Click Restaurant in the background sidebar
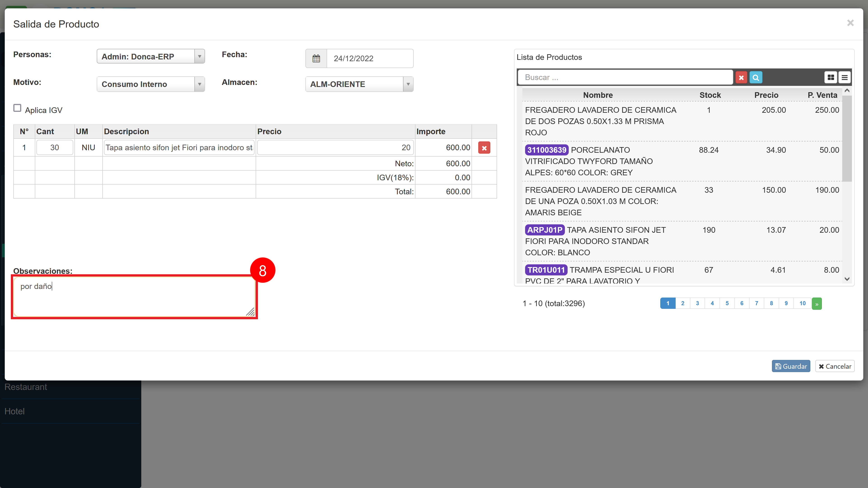 pos(26,387)
